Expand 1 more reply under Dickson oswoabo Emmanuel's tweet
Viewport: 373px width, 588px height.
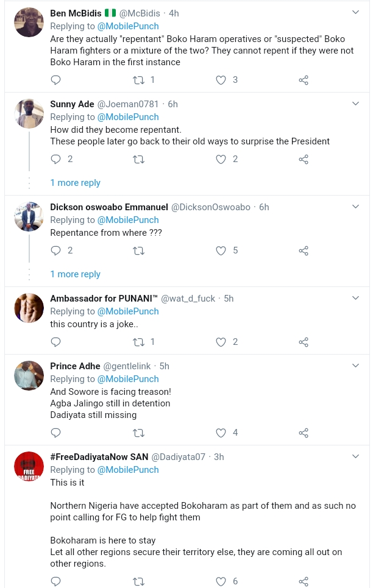point(75,274)
